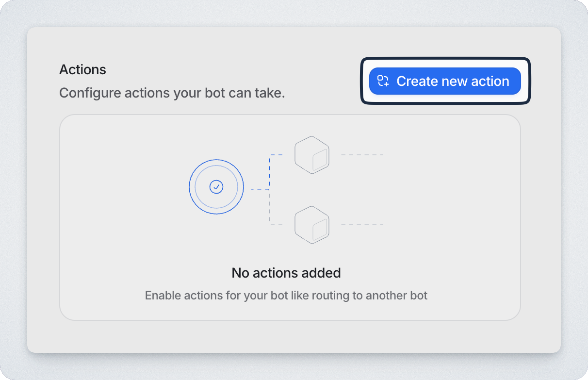Click the short blue dash left of upper cube
This screenshot has width=588, height=380.
pos(277,155)
